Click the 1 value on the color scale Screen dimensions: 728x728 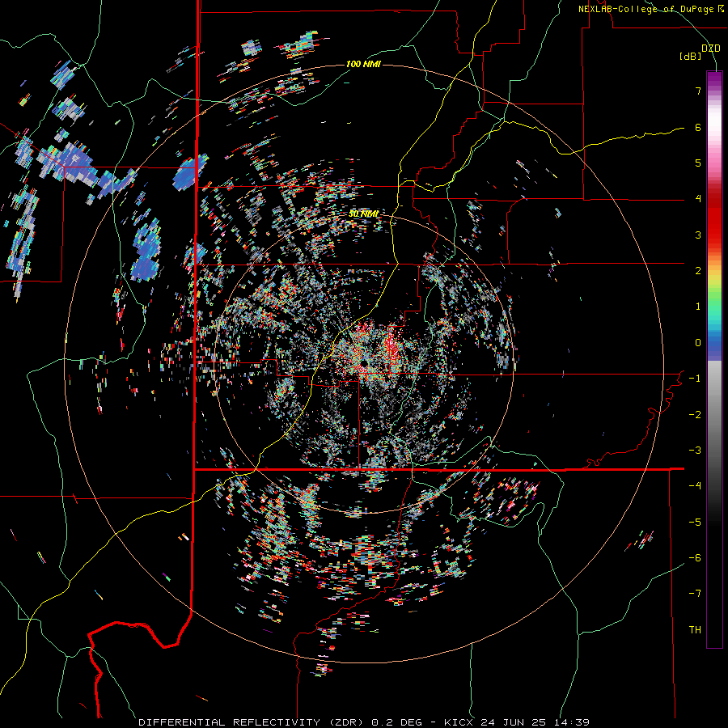point(698,307)
